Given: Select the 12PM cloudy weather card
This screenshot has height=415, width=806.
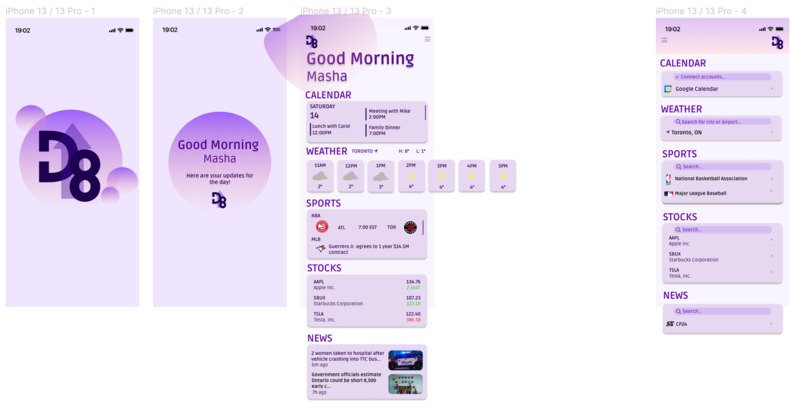Looking at the screenshot, I should tap(351, 176).
